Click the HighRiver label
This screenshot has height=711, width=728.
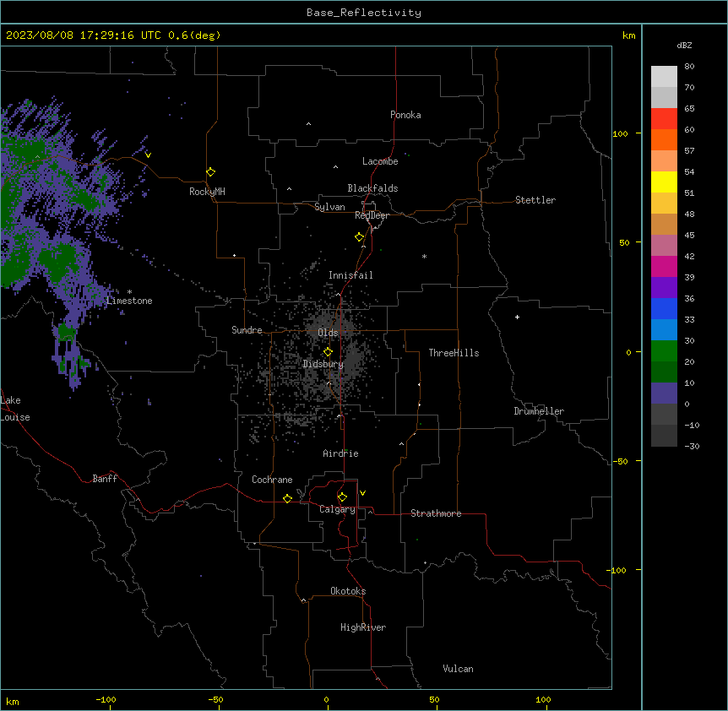[363, 627]
